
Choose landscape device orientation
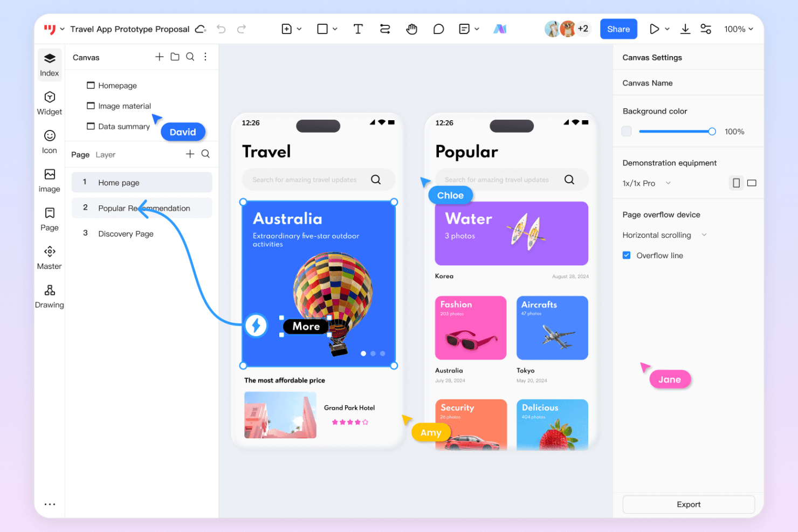[x=752, y=183]
